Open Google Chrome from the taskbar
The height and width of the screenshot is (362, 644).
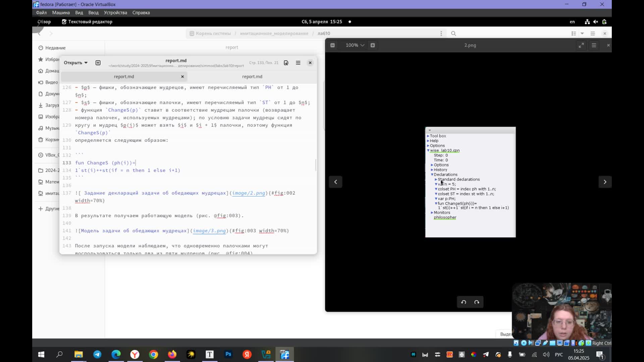pos(154,354)
